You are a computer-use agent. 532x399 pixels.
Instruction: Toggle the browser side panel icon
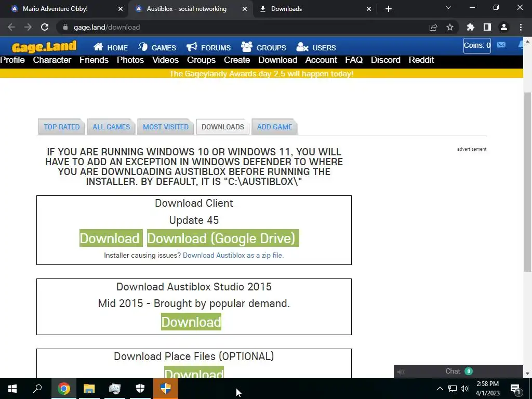click(487, 27)
